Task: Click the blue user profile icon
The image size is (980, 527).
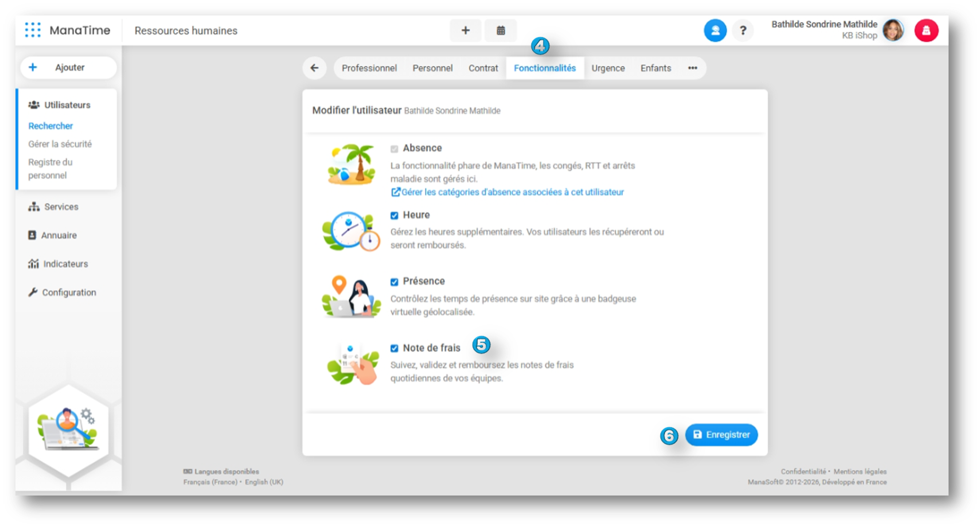Action: click(x=715, y=31)
